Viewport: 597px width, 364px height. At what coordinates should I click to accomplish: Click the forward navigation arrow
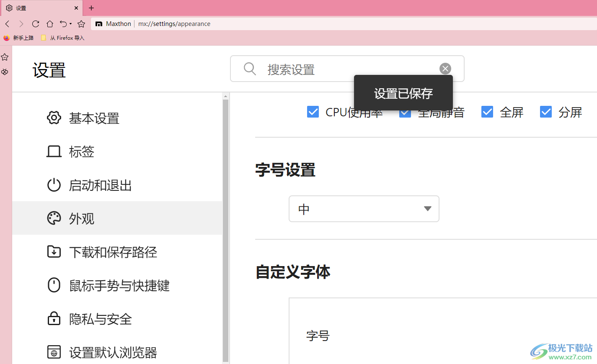(x=21, y=24)
